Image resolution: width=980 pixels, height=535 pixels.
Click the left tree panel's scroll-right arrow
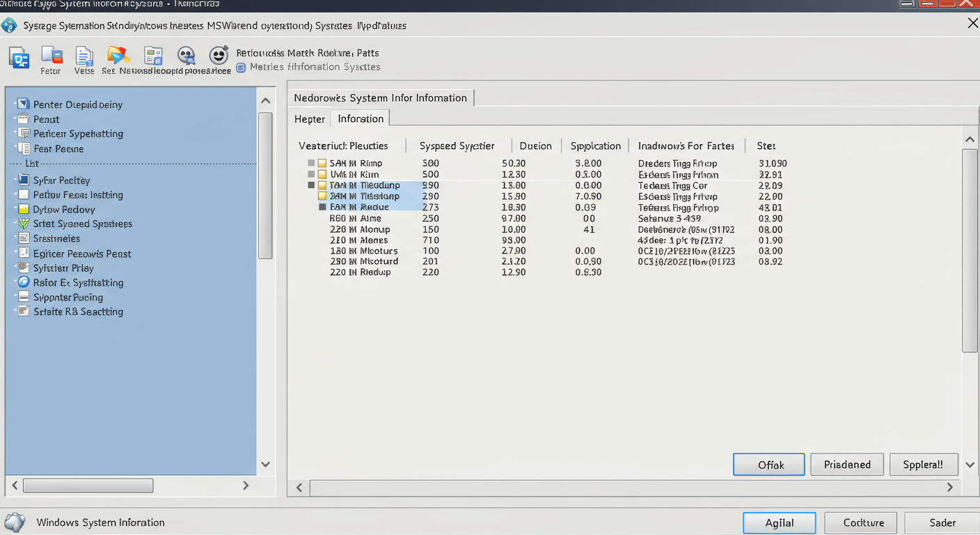pos(246,486)
